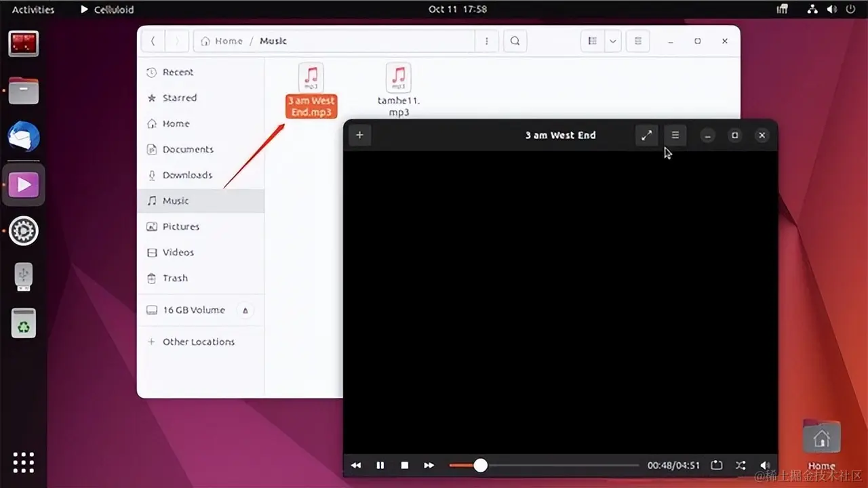Open Other Locations in sidebar

click(x=201, y=342)
